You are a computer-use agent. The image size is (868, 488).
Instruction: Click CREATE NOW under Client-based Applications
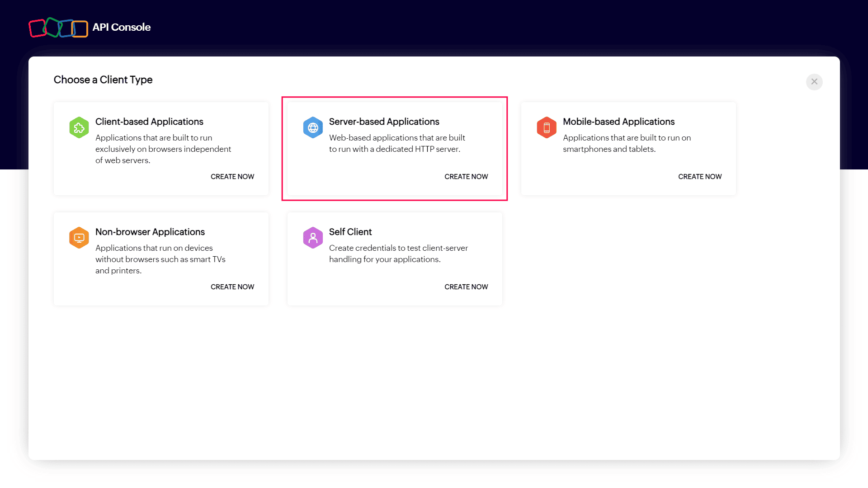pos(232,176)
